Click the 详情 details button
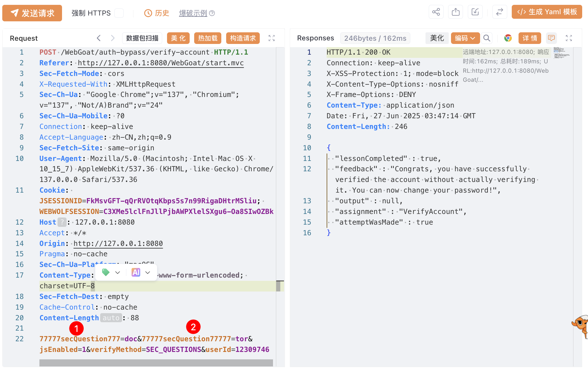Image resolution: width=588 pixels, height=371 pixels. tap(530, 38)
